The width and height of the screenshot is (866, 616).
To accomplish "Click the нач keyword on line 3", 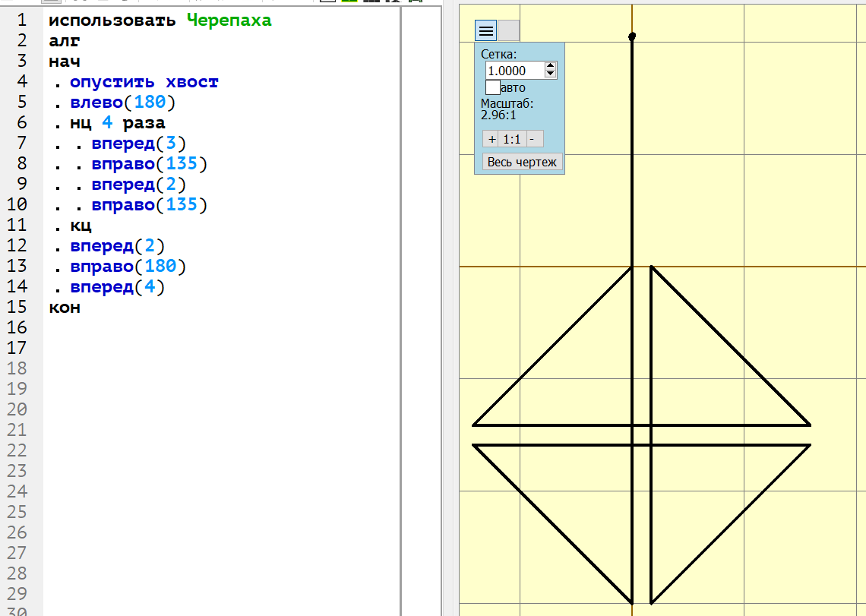I will [64, 62].
